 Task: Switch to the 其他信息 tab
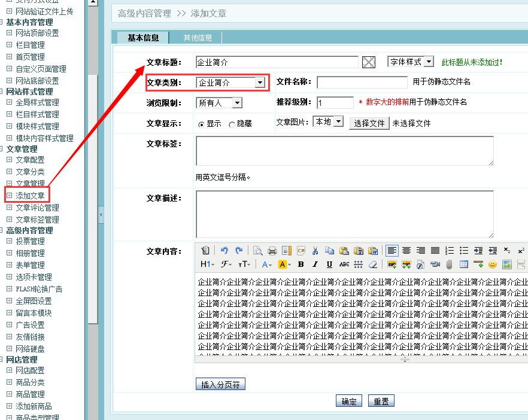tap(198, 38)
